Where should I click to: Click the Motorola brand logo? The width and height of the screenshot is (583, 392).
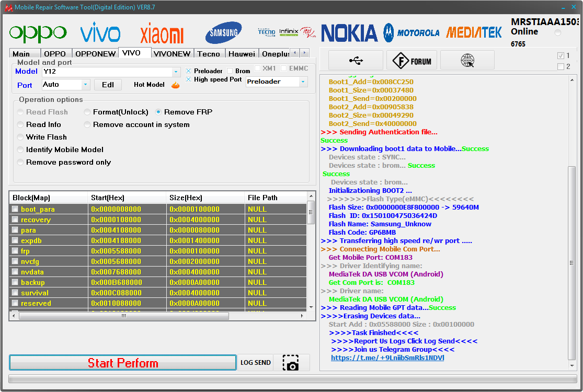[411, 33]
